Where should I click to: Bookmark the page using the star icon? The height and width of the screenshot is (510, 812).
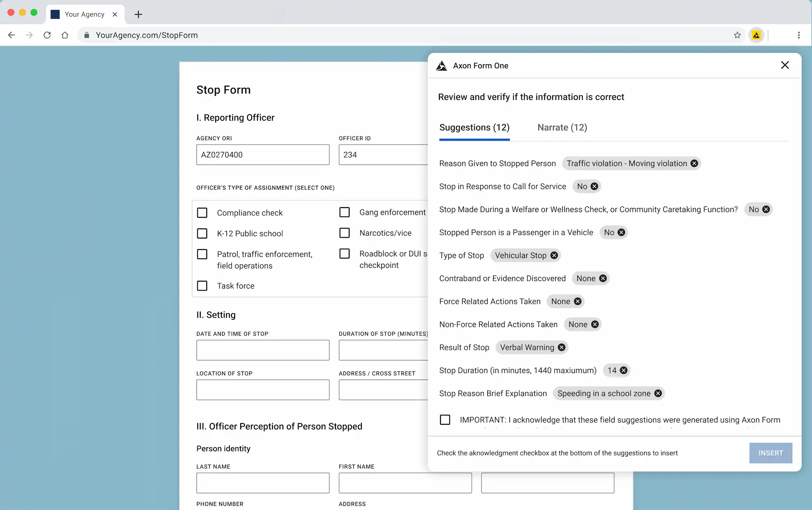click(x=737, y=35)
